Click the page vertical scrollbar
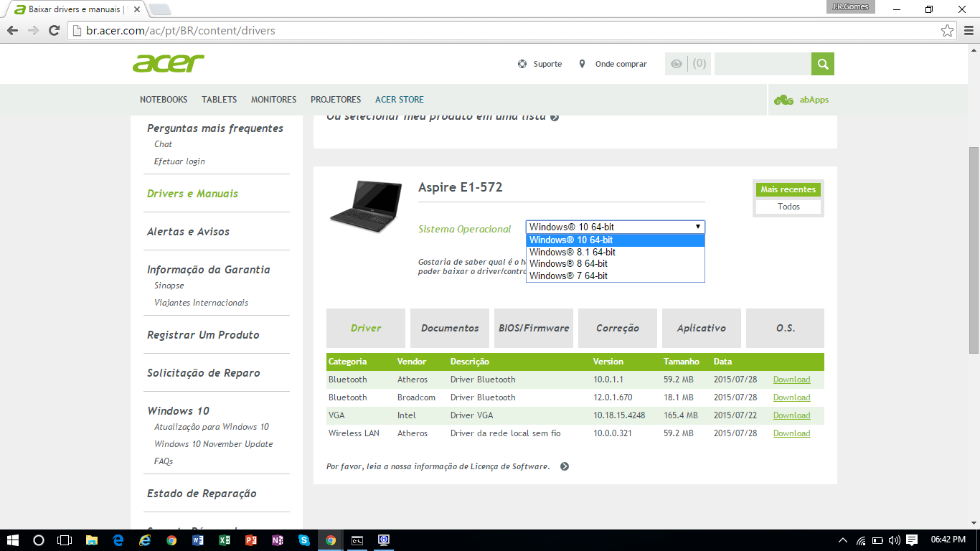Image resolution: width=980 pixels, height=551 pixels. (974, 250)
